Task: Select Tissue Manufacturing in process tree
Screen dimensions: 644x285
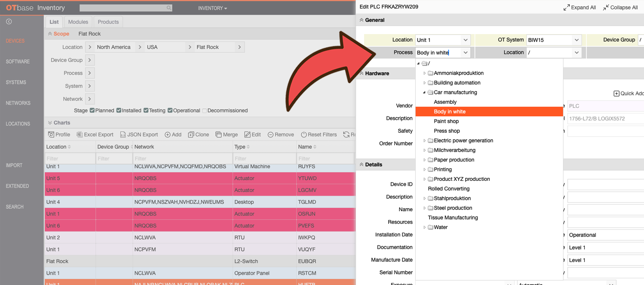Action: click(x=453, y=218)
